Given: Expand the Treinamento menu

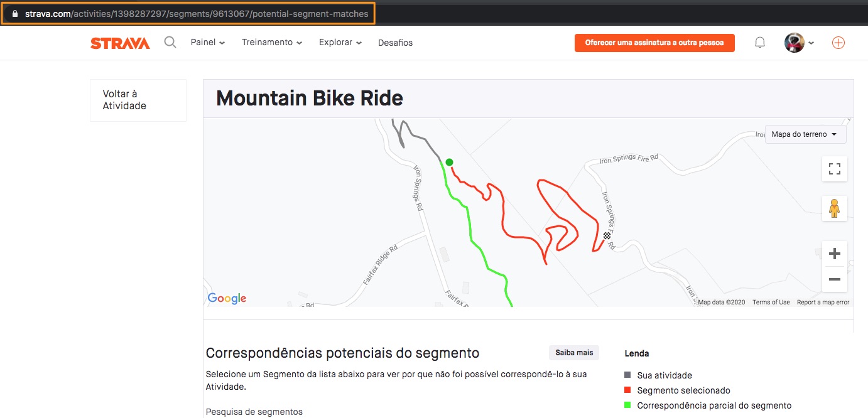Looking at the screenshot, I should pyautogui.click(x=272, y=43).
